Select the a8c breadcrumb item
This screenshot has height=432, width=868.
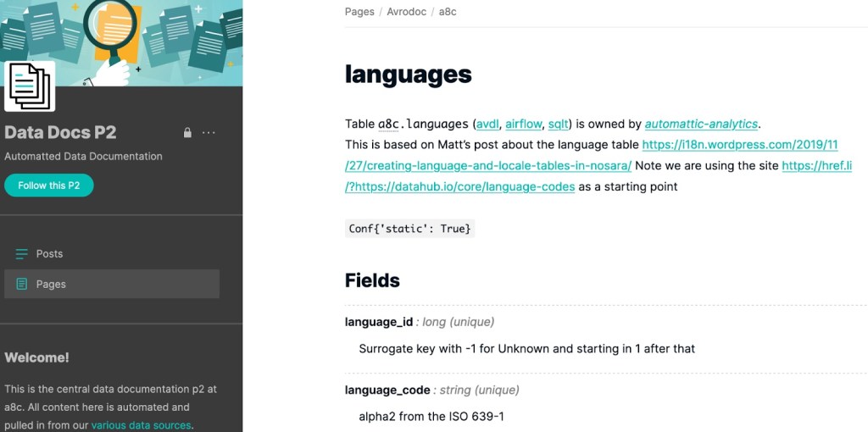[x=448, y=12]
